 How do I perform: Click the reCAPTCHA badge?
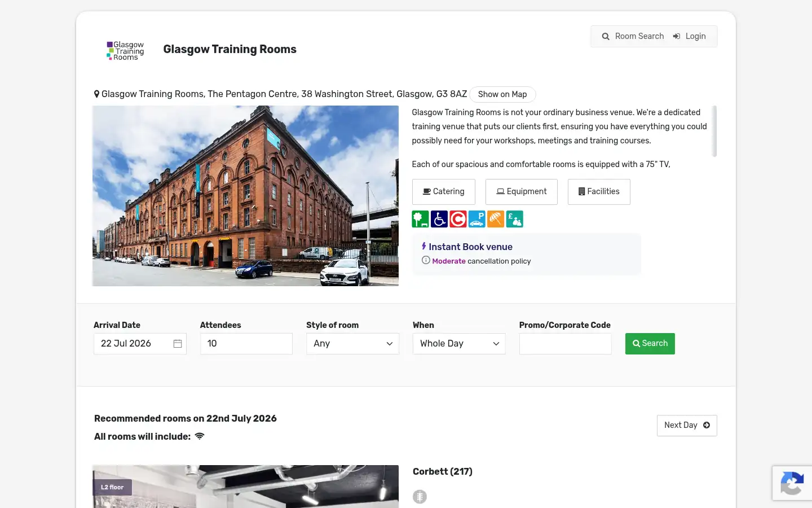coord(792,483)
